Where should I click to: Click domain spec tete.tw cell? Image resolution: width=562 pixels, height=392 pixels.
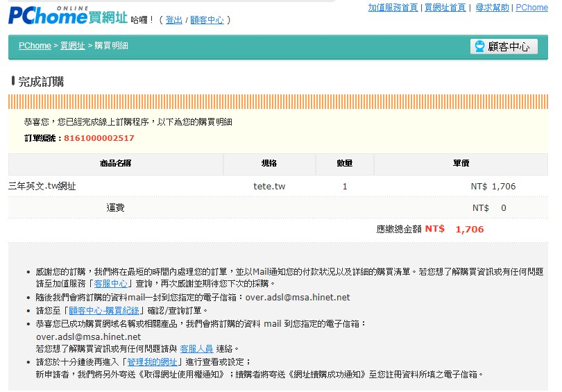click(x=269, y=187)
